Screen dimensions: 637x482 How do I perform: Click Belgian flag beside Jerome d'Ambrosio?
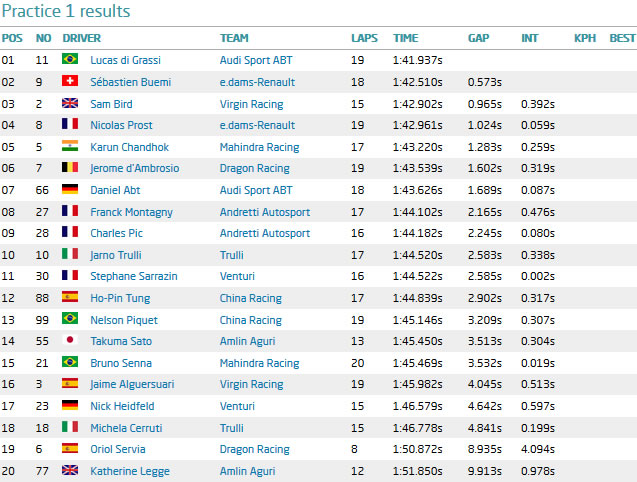coord(70,167)
